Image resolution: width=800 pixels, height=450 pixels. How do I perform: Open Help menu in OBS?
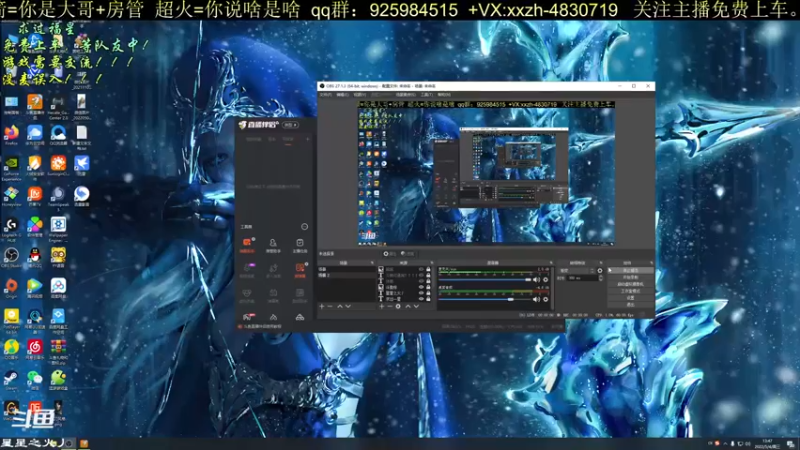click(444, 95)
